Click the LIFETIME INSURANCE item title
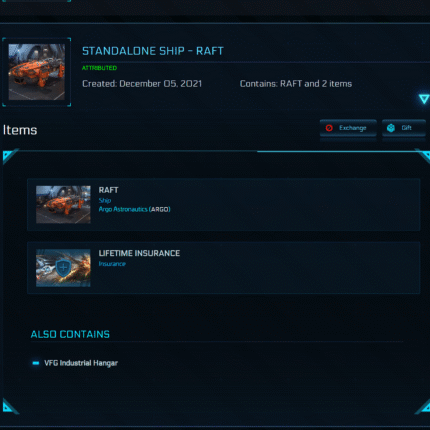Viewport: 430px width, 430px height. pos(139,253)
